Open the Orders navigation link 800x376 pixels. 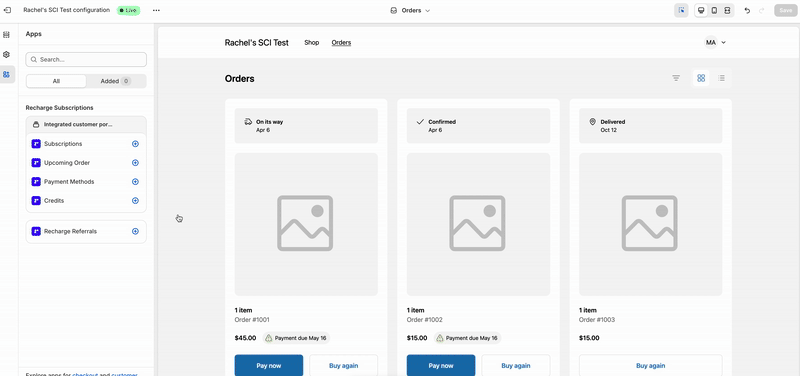pos(341,42)
